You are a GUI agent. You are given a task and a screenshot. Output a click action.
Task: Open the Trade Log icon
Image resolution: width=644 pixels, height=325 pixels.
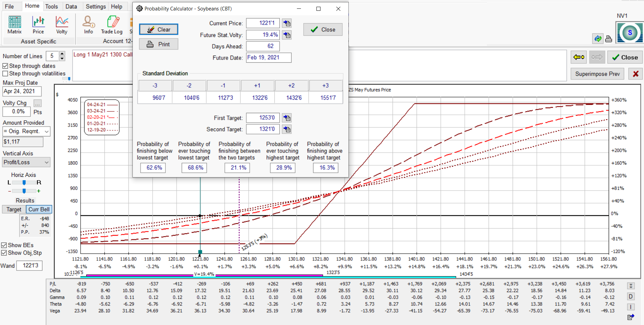tap(112, 25)
